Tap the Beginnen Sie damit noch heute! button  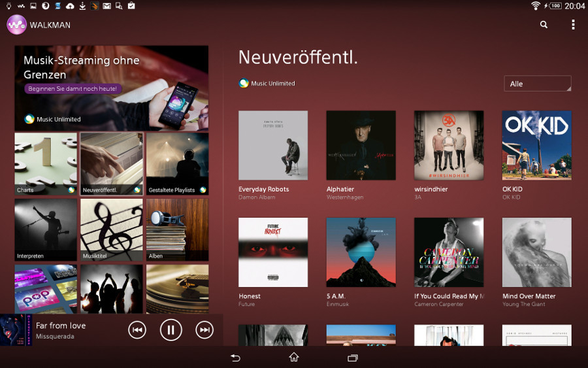click(x=73, y=89)
